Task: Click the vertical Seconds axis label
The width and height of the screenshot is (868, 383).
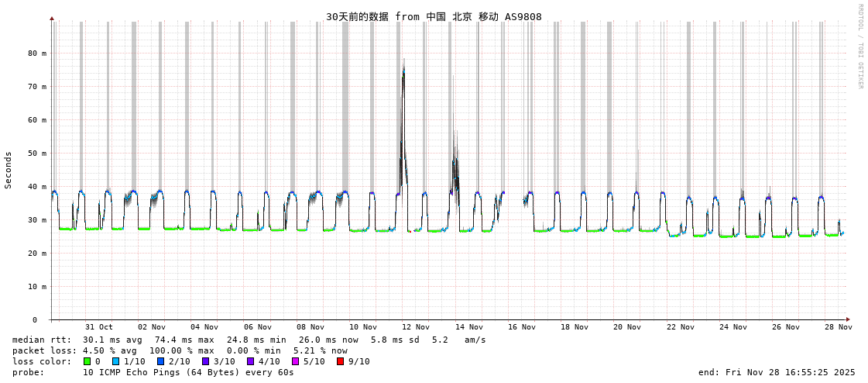Action: [x=9, y=170]
